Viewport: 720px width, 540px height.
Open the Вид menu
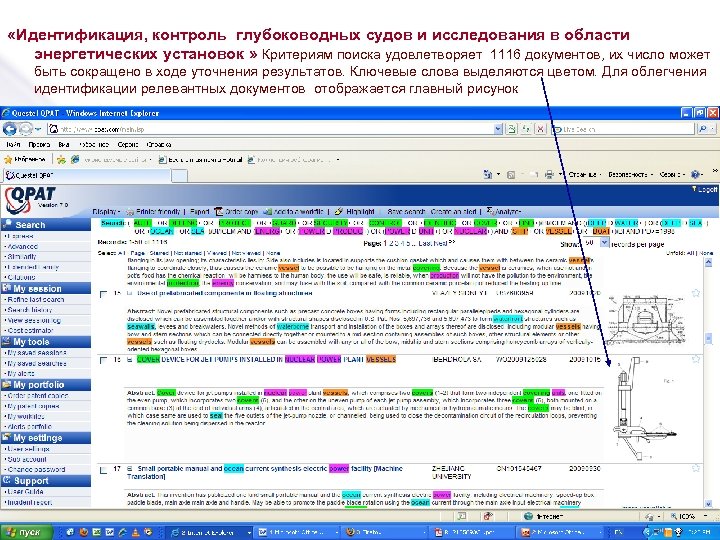(64, 144)
